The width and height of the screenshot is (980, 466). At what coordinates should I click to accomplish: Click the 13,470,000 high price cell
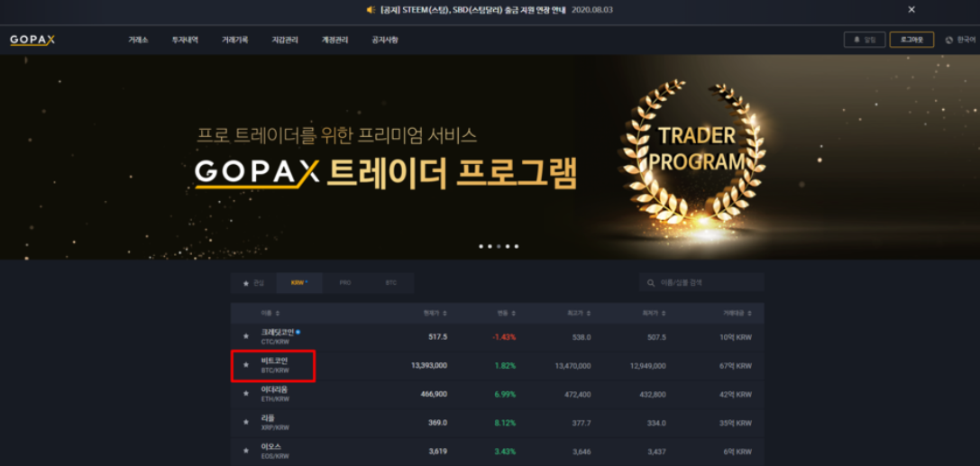(x=572, y=365)
